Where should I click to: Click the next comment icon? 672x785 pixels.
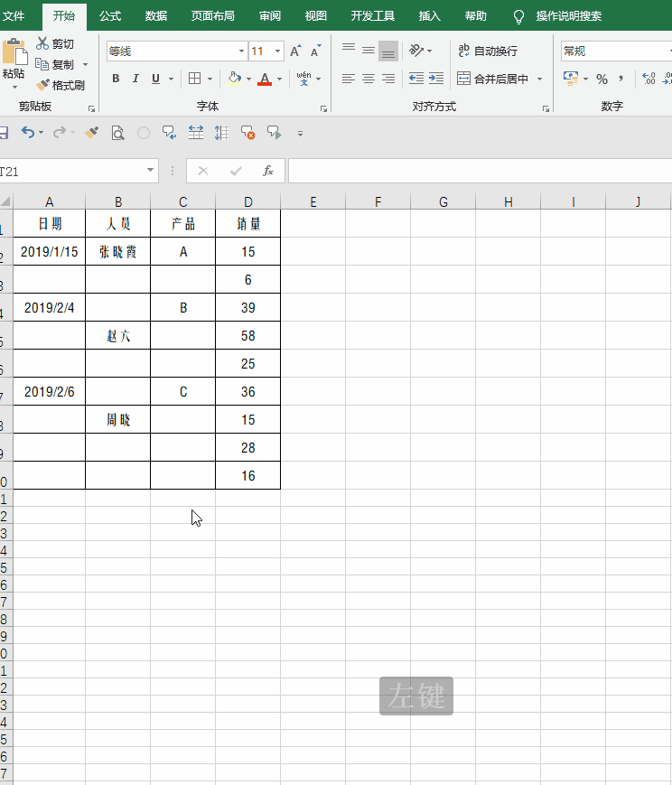275,133
